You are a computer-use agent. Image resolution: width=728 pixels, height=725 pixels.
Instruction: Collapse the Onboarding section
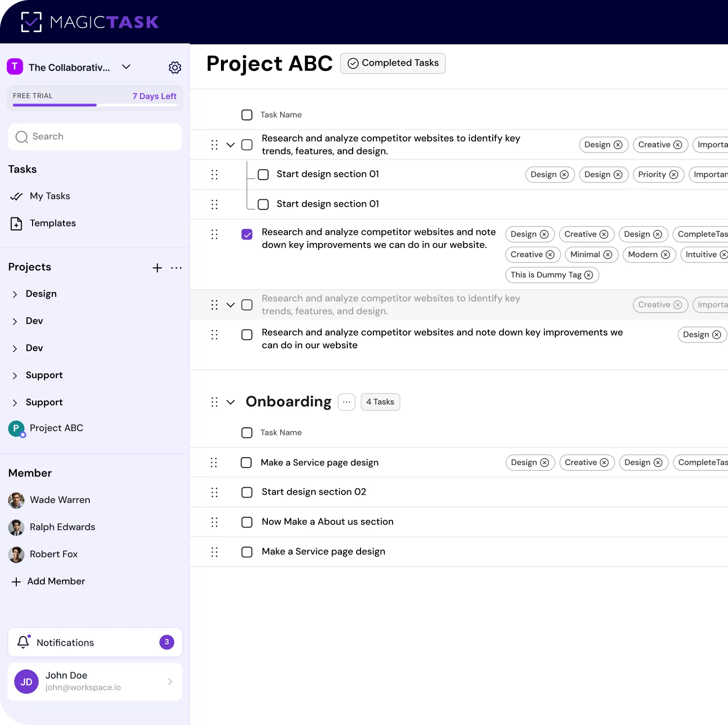230,402
